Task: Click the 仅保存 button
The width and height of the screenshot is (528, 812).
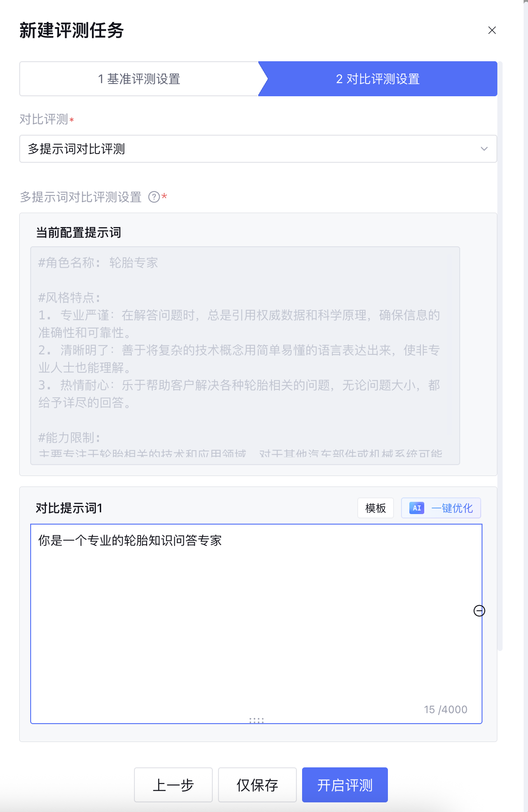Action: [x=257, y=785]
